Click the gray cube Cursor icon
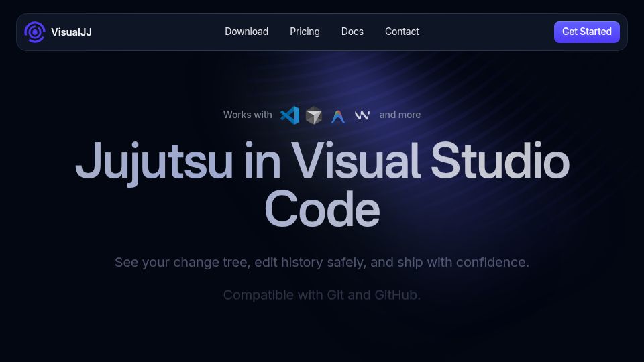The image size is (644, 362). [x=314, y=115]
